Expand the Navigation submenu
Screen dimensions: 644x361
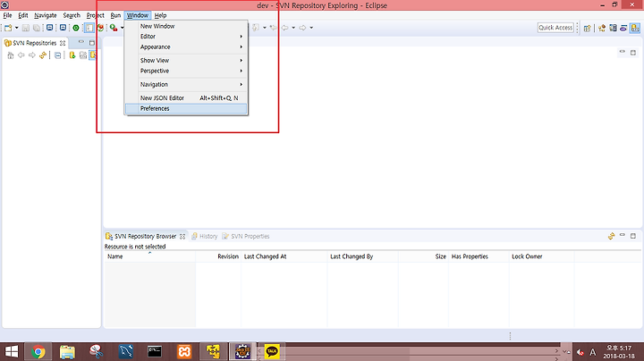[x=186, y=84]
